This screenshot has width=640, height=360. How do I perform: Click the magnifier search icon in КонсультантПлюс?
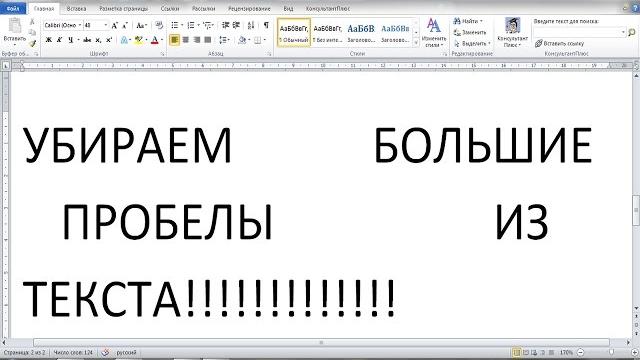pyautogui.click(x=631, y=32)
